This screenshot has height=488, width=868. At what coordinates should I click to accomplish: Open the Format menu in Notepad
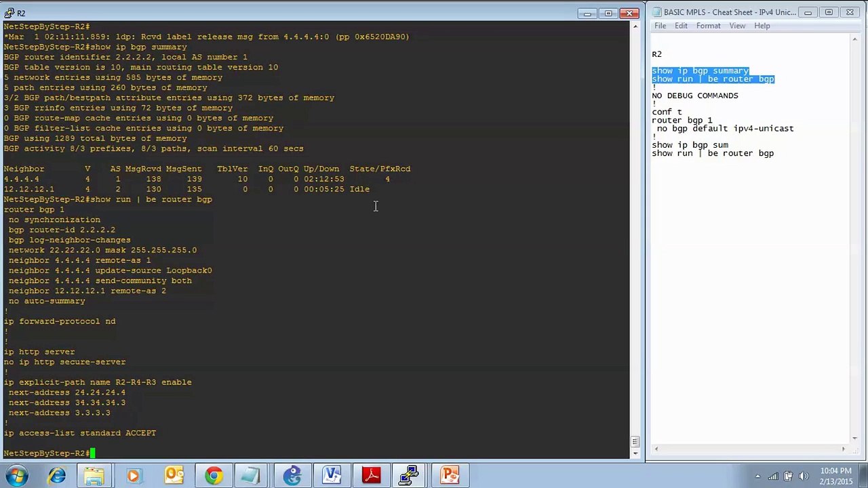click(708, 26)
